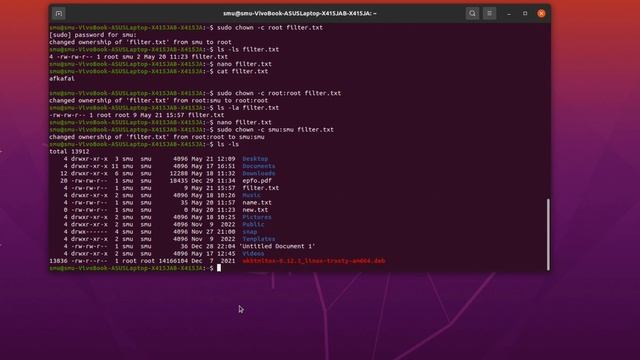Click the 'total 13912' output line
Viewport: 640px width, 360px height.
pos(69,151)
